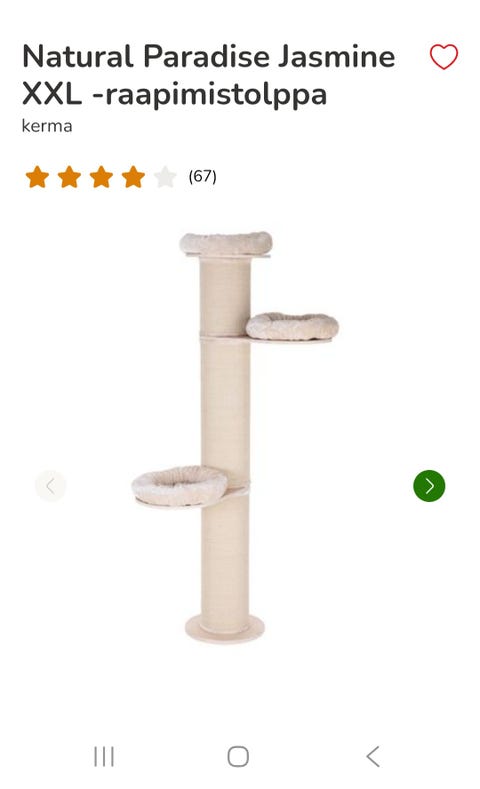Click the second orange rating star
Image resolution: width=480 pixels, height=789 pixels.
tap(69, 177)
